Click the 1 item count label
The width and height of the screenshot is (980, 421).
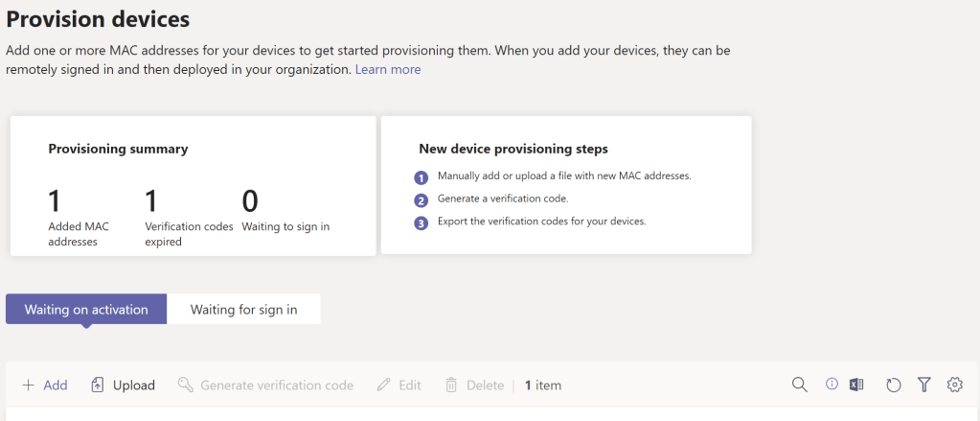point(543,385)
